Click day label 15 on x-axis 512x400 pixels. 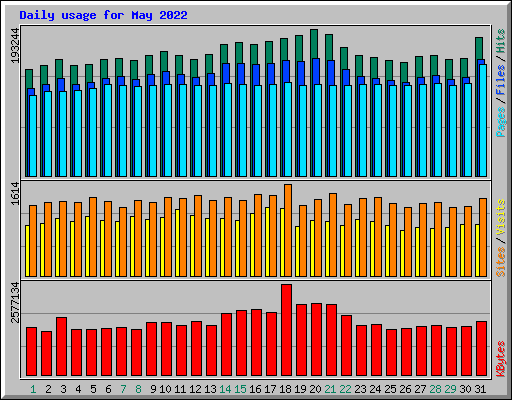[240, 389]
